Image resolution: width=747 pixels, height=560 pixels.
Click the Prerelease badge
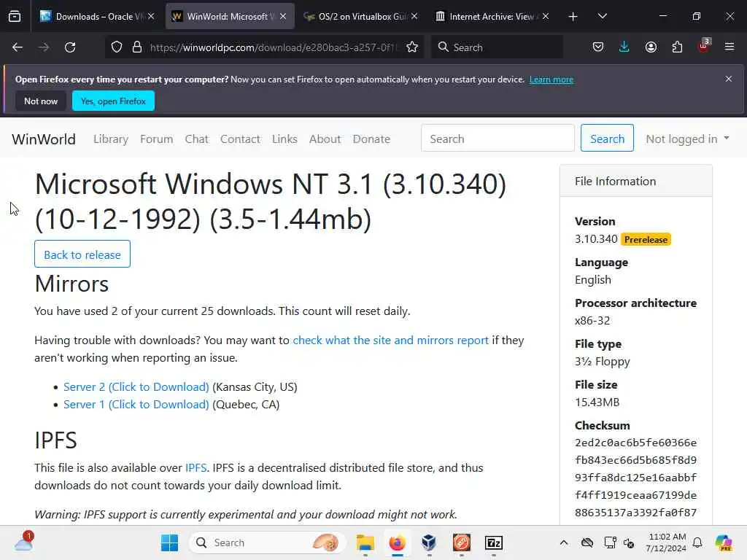646,239
